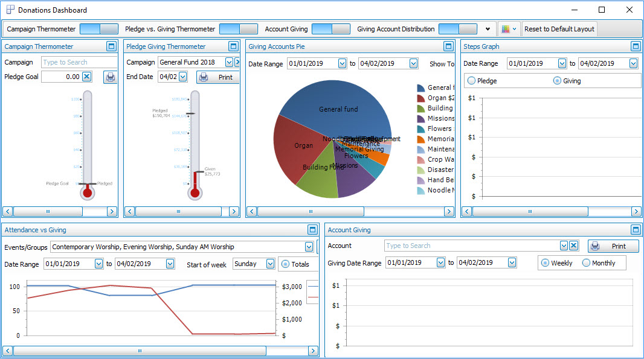Maximize the Giving Accounts Pie panel

(448, 46)
